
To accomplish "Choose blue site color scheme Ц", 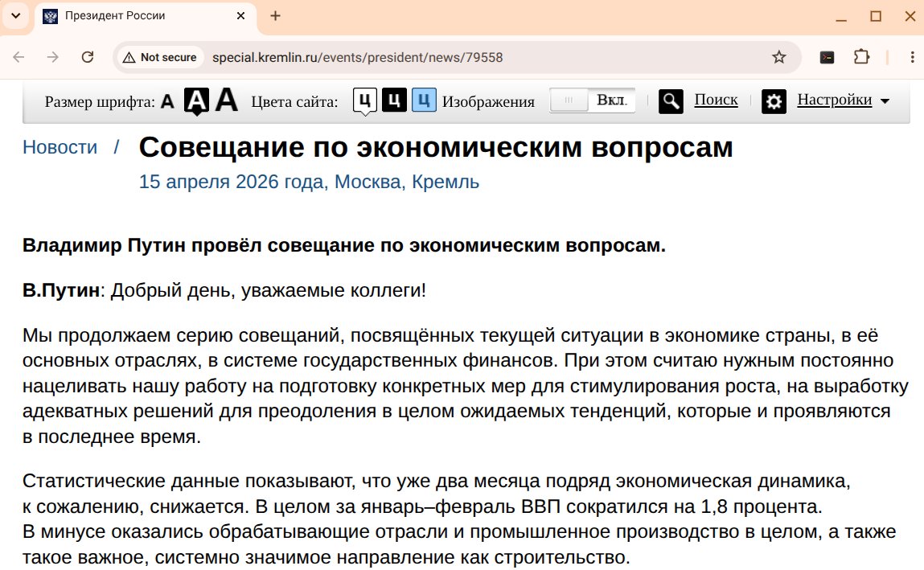I will tap(424, 100).
